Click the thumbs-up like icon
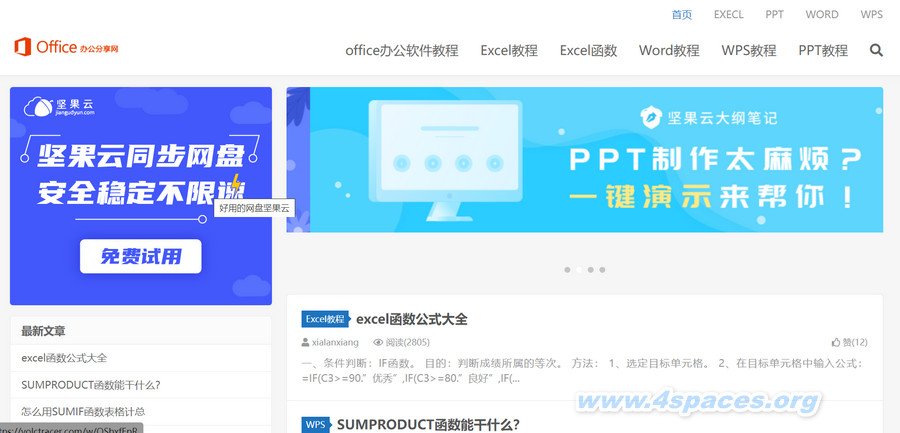 pyautogui.click(x=836, y=342)
